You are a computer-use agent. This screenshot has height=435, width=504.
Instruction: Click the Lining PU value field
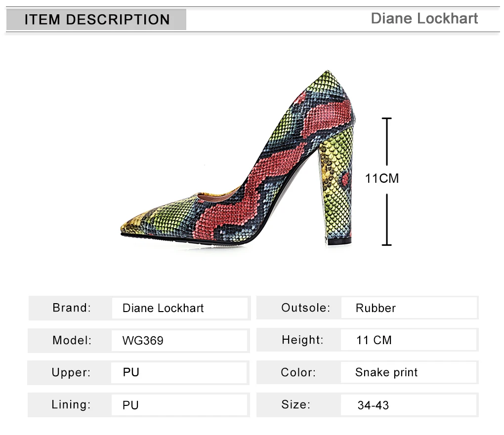pos(179,405)
